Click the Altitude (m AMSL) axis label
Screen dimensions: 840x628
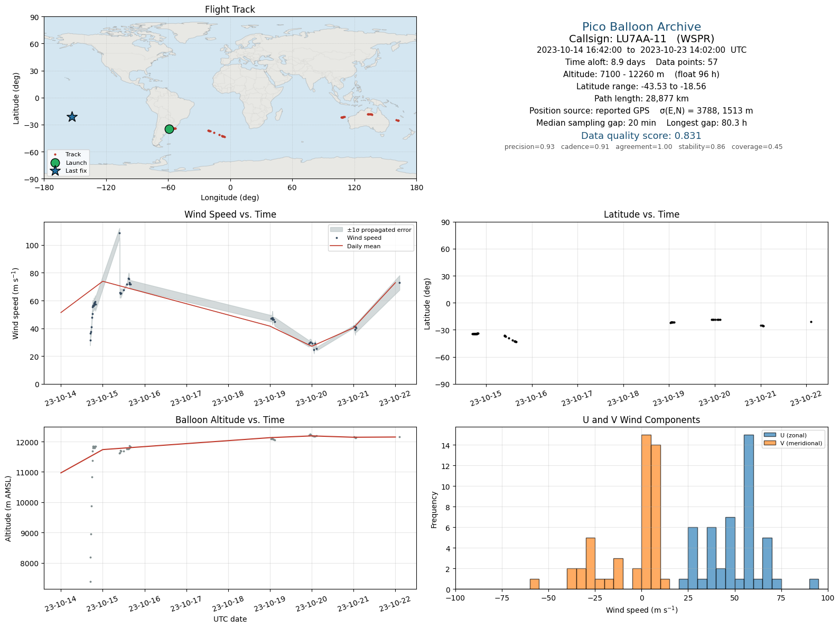(8, 509)
